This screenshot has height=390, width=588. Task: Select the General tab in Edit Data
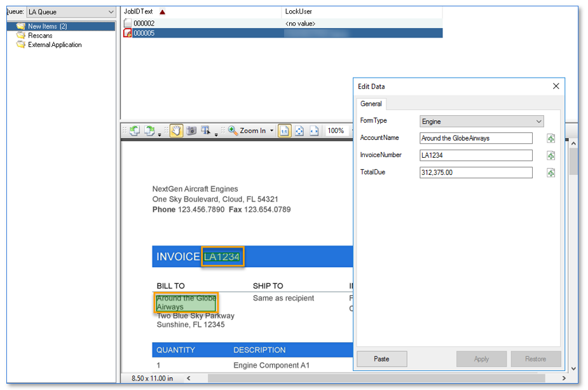click(371, 104)
